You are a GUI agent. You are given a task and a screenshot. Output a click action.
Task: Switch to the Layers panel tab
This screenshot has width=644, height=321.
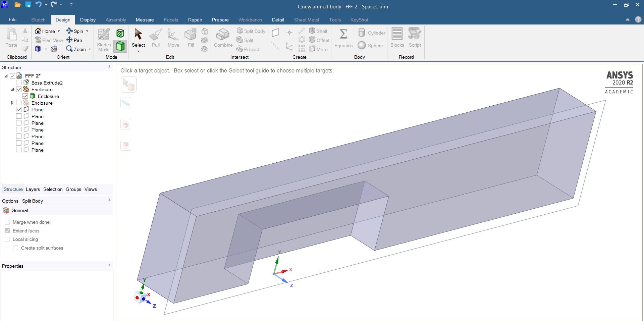point(33,189)
